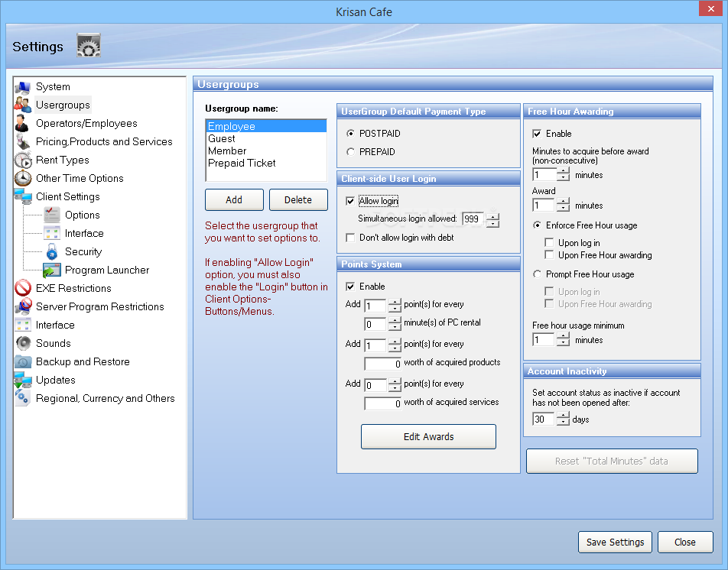Select Enforce Free Hour usage option
This screenshot has height=570, width=728.
pos(537,225)
